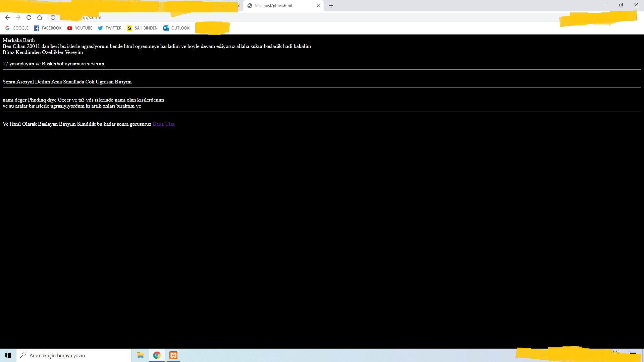Select the localhost/php/s.html tab
This screenshot has width=644, height=362.
click(x=283, y=6)
